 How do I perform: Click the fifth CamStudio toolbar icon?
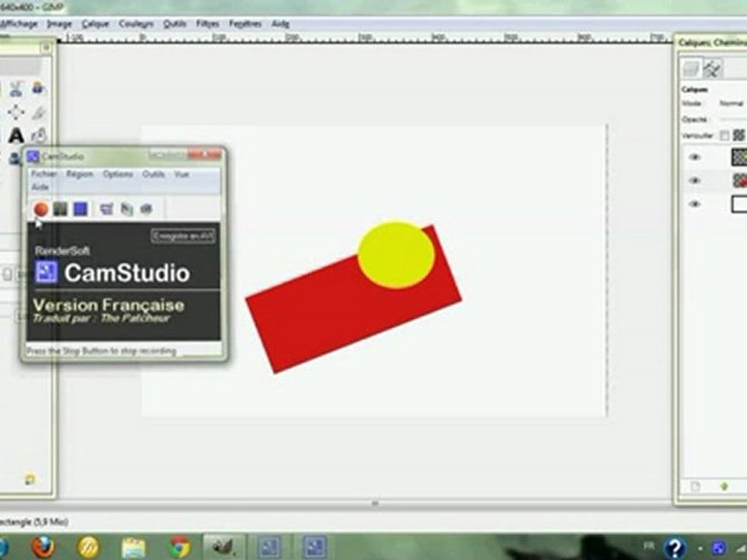pos(127,209)
